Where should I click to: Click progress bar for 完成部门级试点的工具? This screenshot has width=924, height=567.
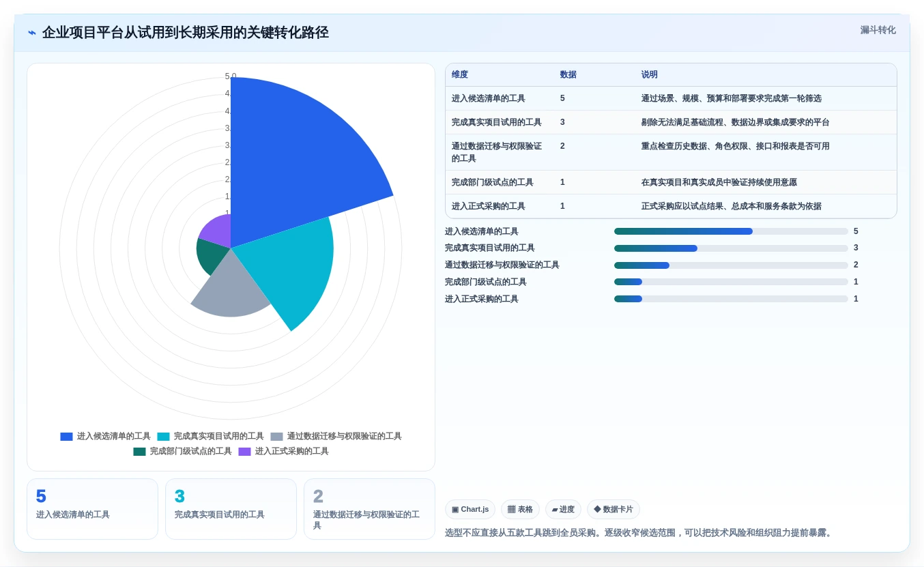pyautogui.click(x=731, y=282)
